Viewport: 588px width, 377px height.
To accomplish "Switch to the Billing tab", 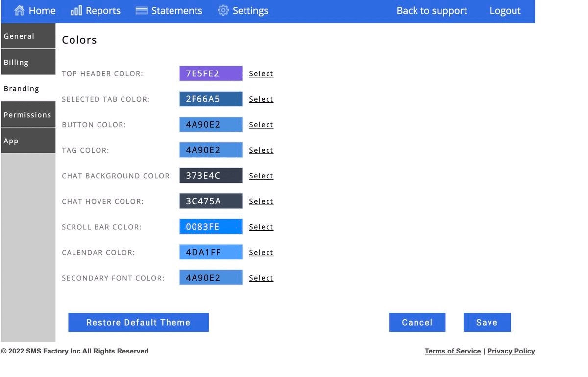I will (x=28, y=62).
